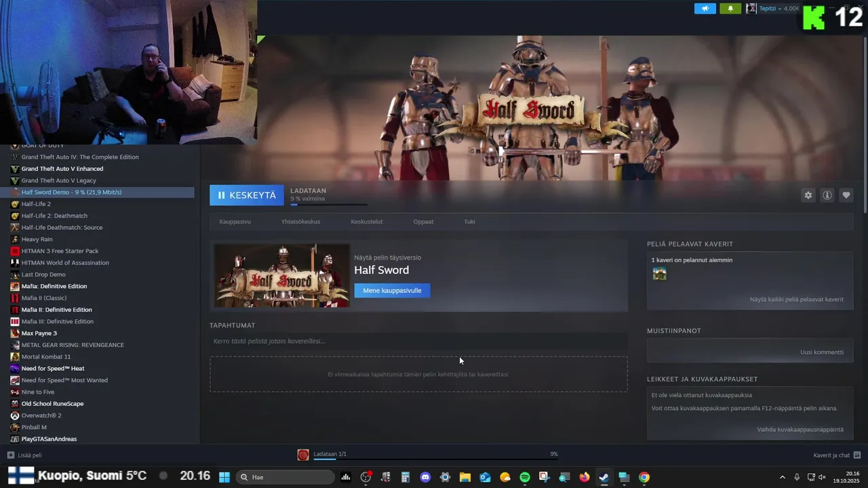Click the Tepitzi profile avatar
868x488 pixels.
[x=751, y=9]
